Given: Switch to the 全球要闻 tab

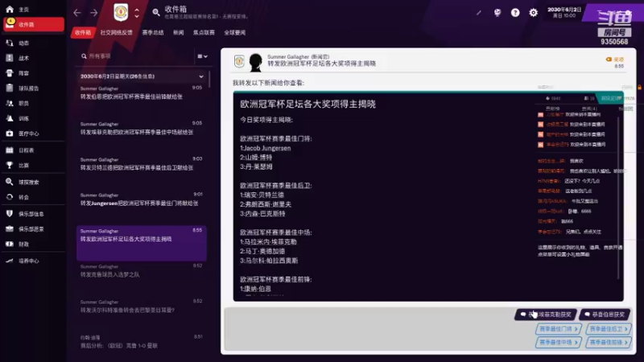Looking at the screenshot, I should (x=234, y=32).
